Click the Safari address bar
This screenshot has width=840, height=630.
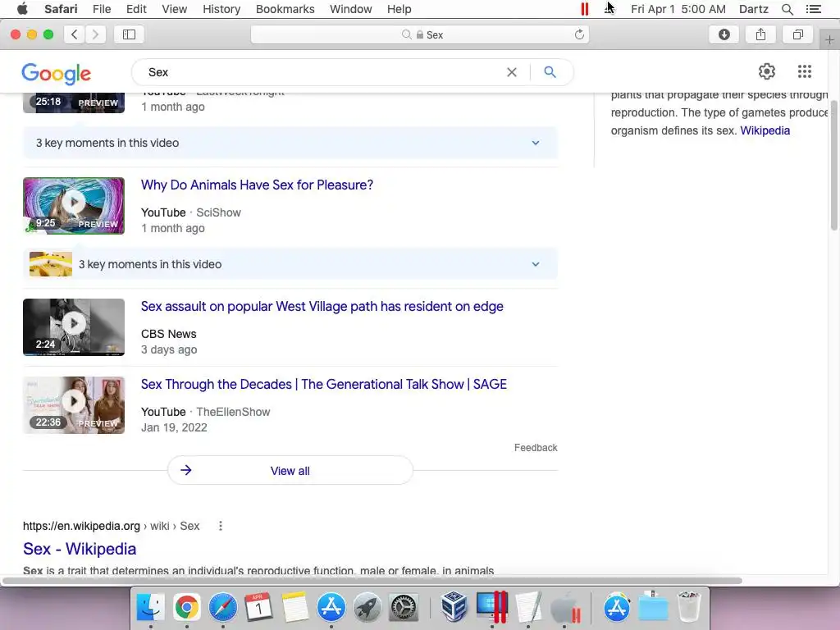pos(420,34)
